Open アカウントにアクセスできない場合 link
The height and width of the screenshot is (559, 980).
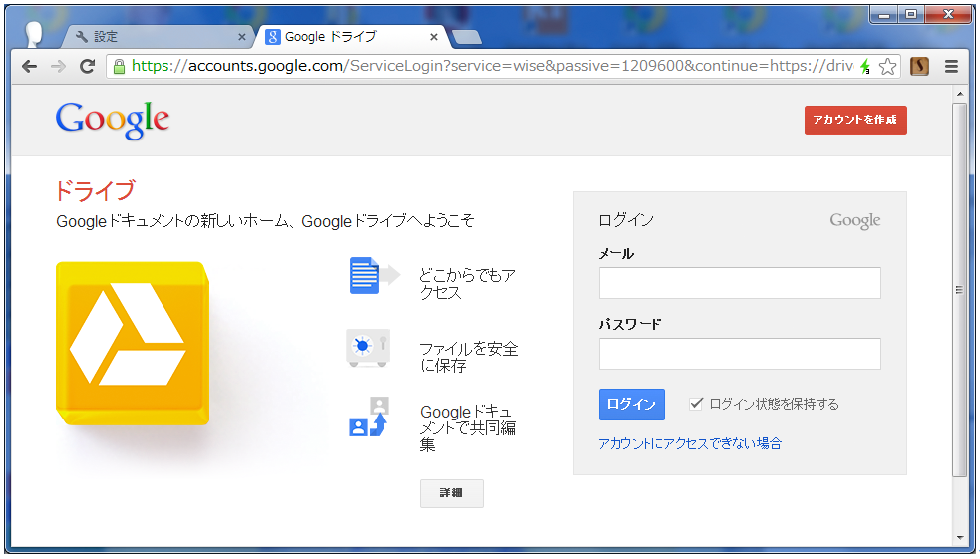(x=690, y=444)
